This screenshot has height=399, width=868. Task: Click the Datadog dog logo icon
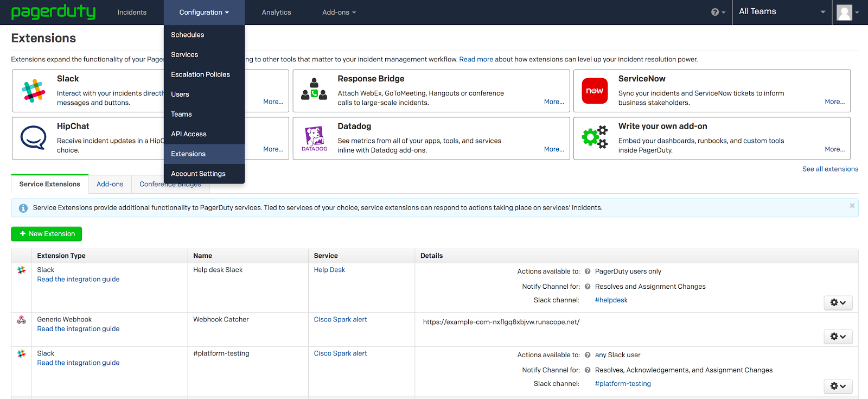pyautogui.click(x=314, y=138)
